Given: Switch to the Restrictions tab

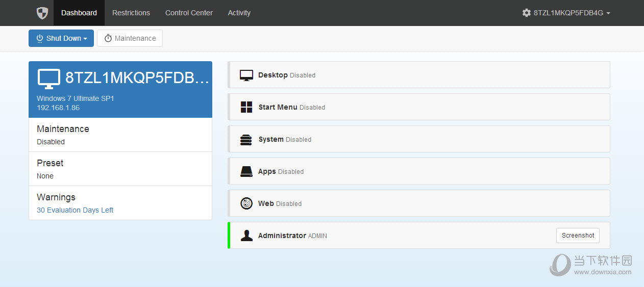Looking at the screenshot, I should point(131,13).
